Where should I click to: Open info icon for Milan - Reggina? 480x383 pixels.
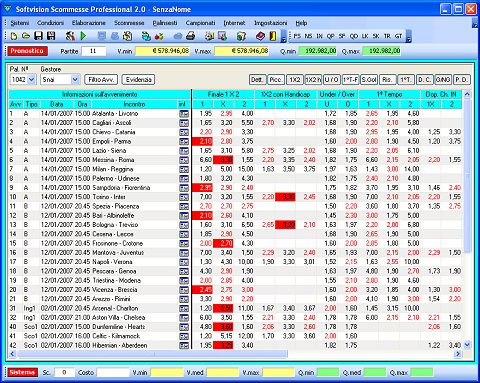(x=184, y=169)
